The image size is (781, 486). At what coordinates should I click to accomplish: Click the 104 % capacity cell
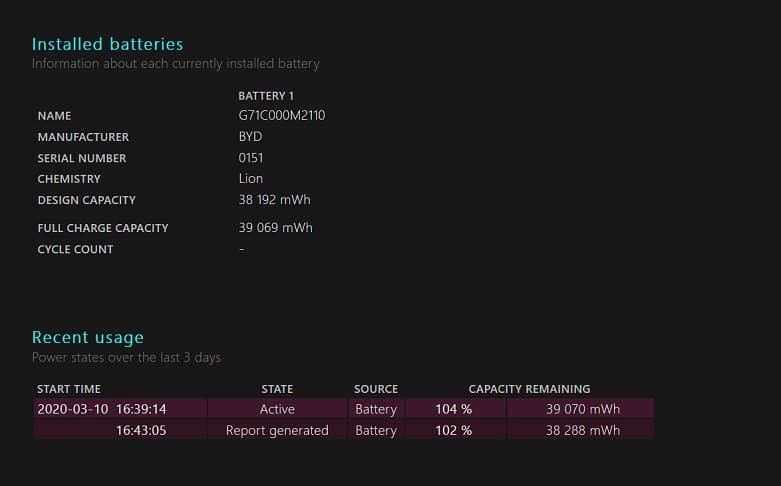coord(453,409)
